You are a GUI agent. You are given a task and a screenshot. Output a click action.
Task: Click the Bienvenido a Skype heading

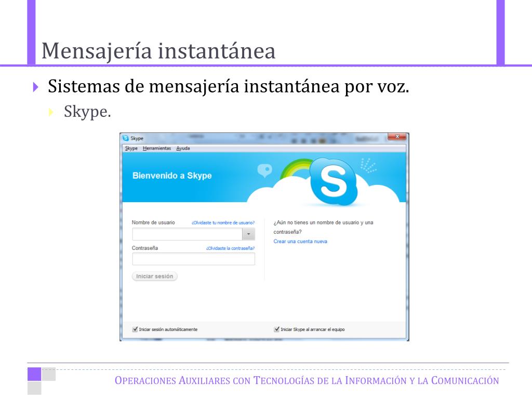pos(172,176)
